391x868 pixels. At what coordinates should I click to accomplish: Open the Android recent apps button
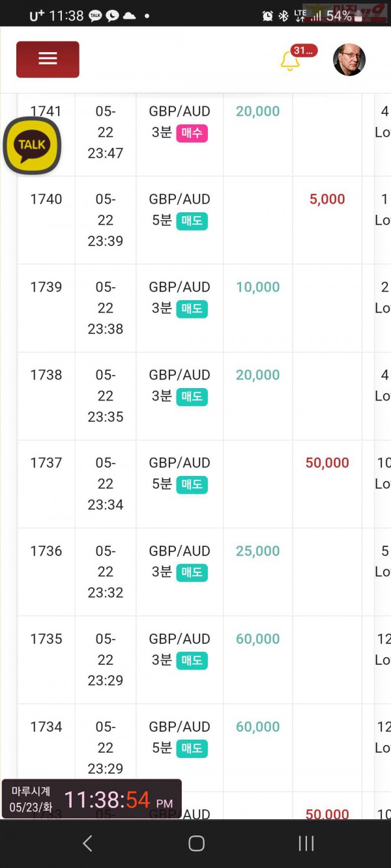click(x=306, y=843)
